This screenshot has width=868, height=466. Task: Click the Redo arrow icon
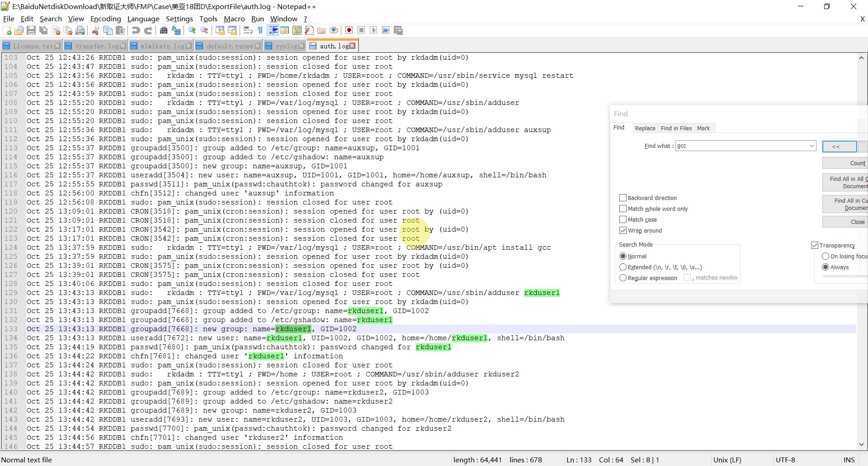(x=148, y=30)
